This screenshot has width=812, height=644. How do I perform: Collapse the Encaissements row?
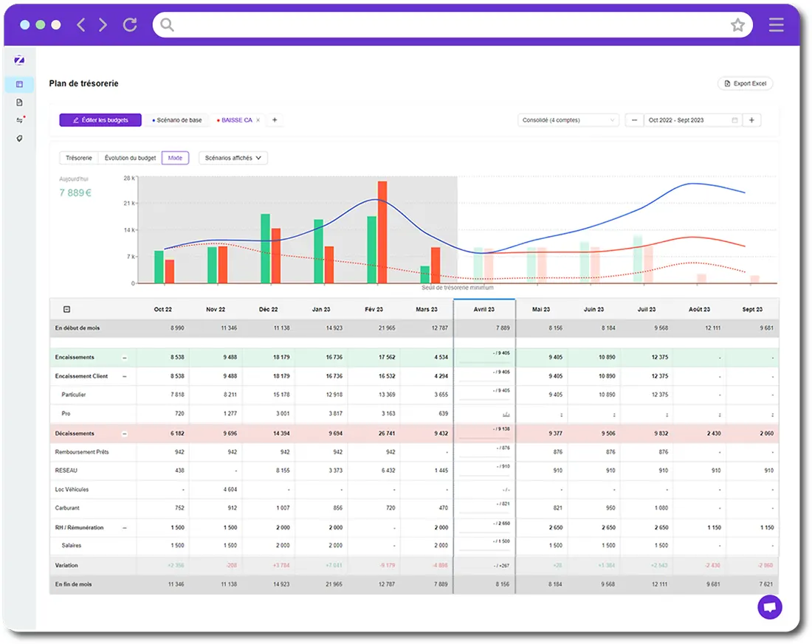[124, 358]
